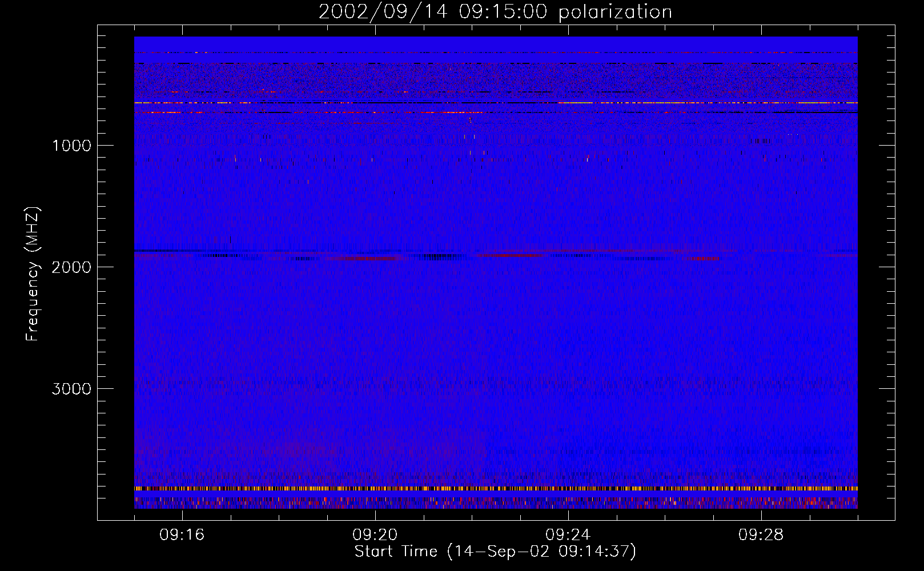Click the 2000 frequency tick label
The height and width of the screenshot is (571, 924).
pos(72,267)
